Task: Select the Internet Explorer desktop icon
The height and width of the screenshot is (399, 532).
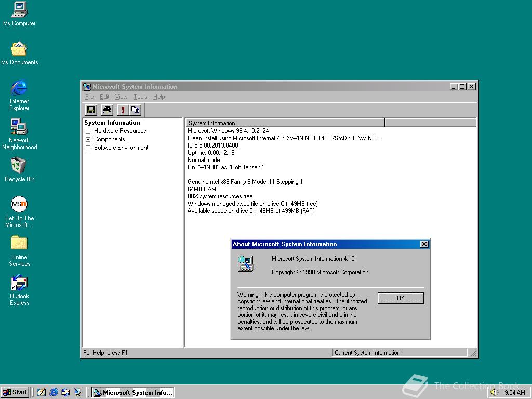Action: point(19,96)
